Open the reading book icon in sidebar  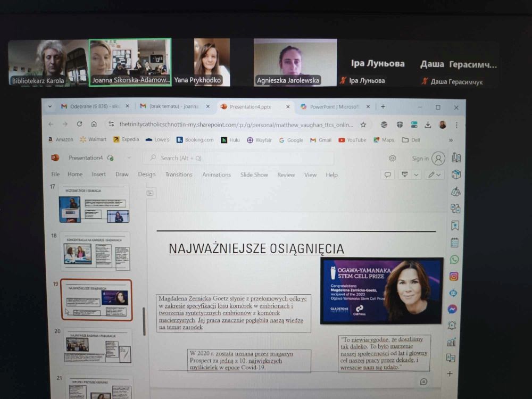(456, 157)
